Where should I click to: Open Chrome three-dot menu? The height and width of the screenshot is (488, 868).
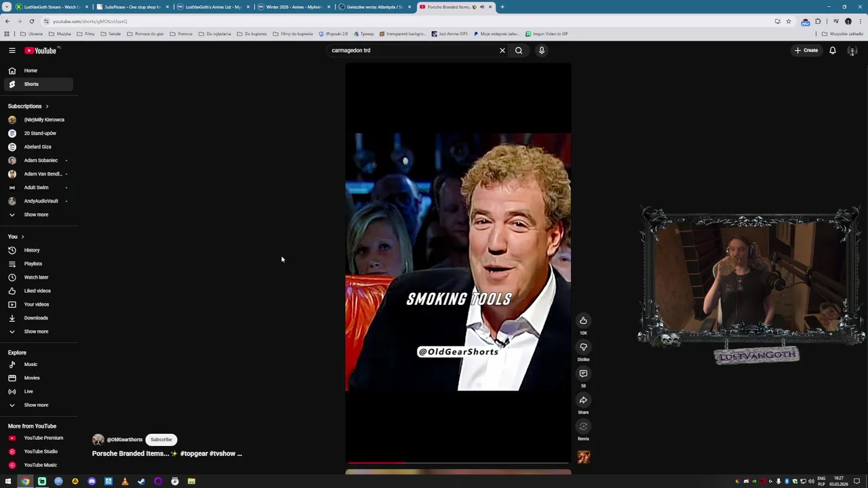click(860, 21)
